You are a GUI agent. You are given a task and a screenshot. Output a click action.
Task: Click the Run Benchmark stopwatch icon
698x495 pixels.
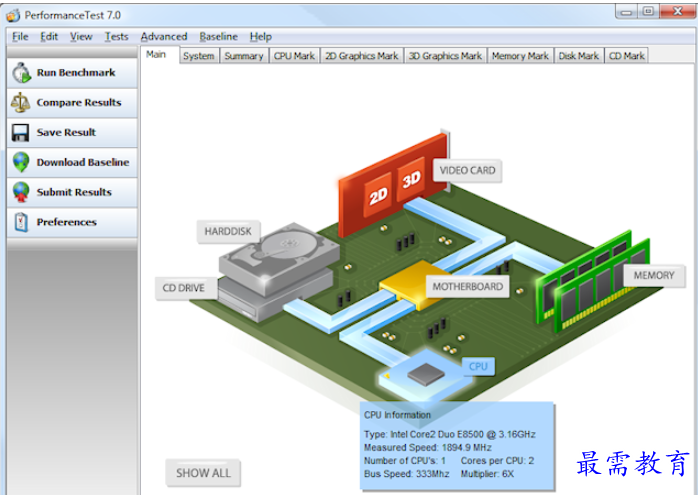(20, 73)
